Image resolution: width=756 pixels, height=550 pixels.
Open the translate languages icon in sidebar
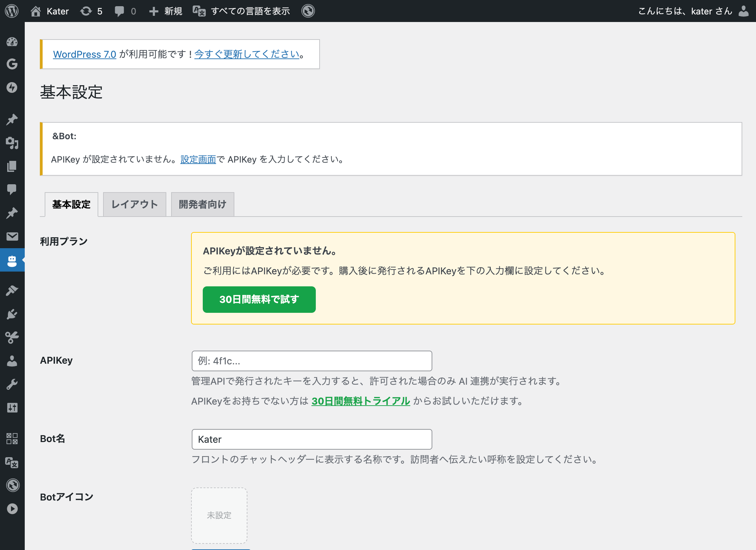(12, 463)
